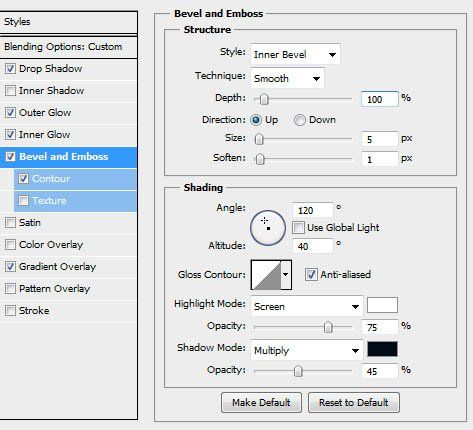Click the white highlight color swatch
This screenshot has width=473, height=430.
pyautogui.click(x=382, y=305)
